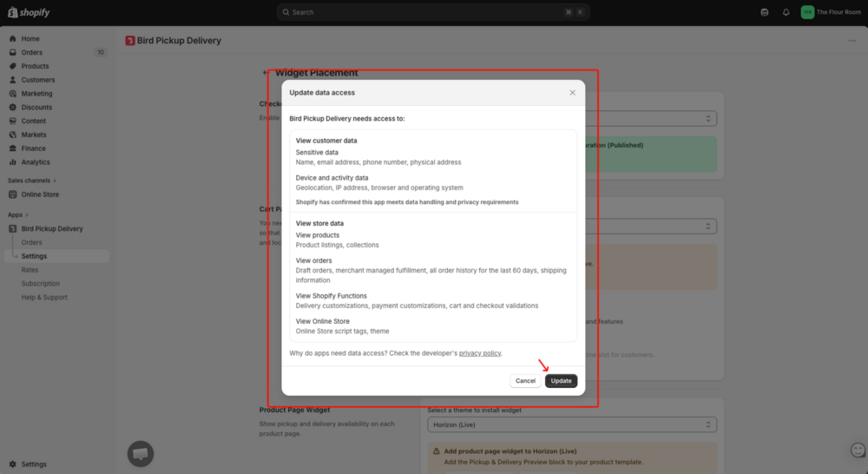Click the 'View customer data' heading

pyautogui.click(x=326, y=141)
